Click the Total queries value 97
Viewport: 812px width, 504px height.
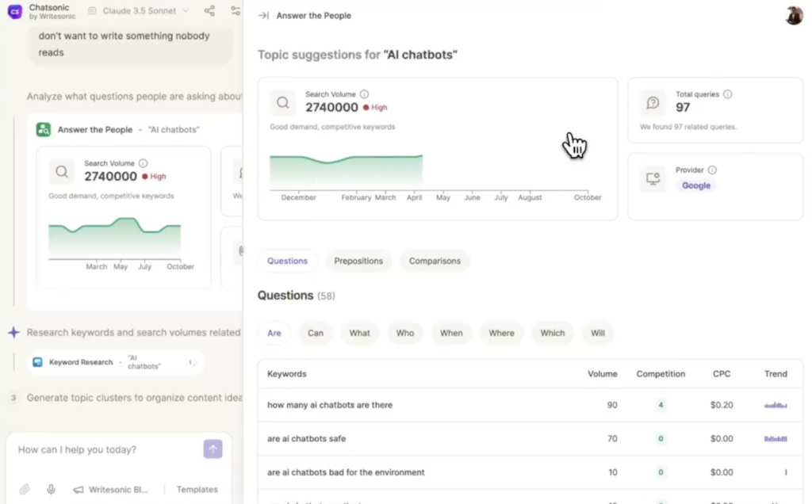pos(683,107)
